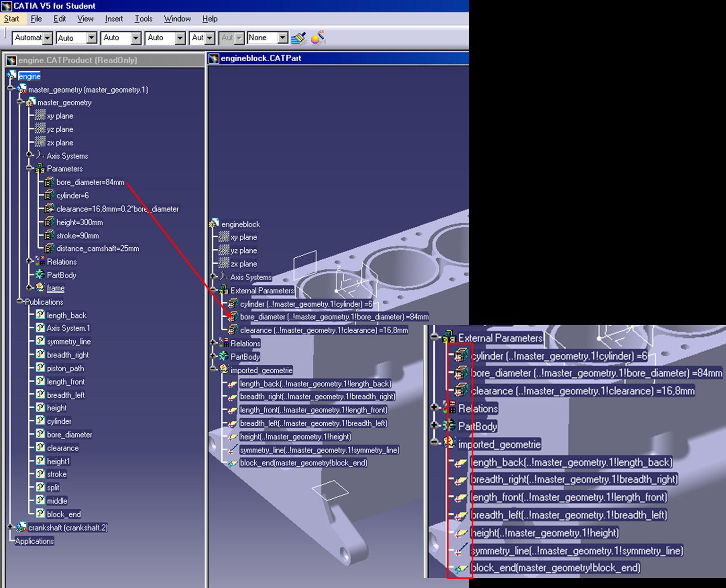Open the File menu

(x=36, y=19)
